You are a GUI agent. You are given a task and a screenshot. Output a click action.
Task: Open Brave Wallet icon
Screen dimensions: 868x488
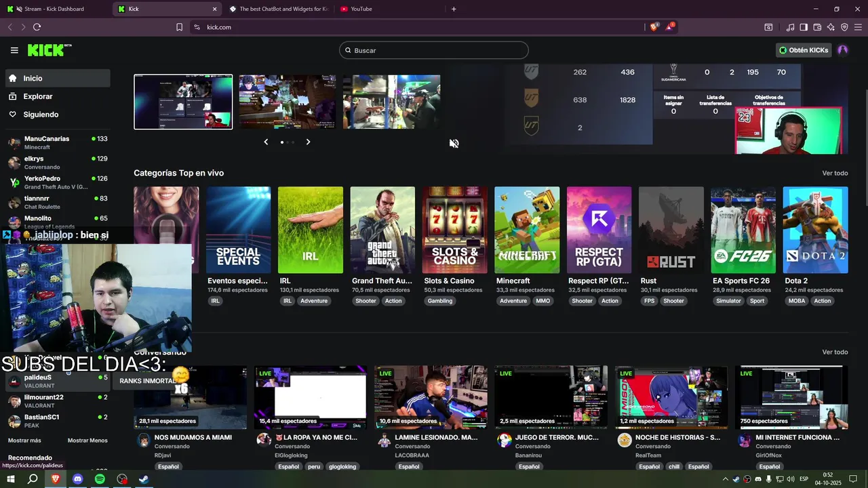817,27
